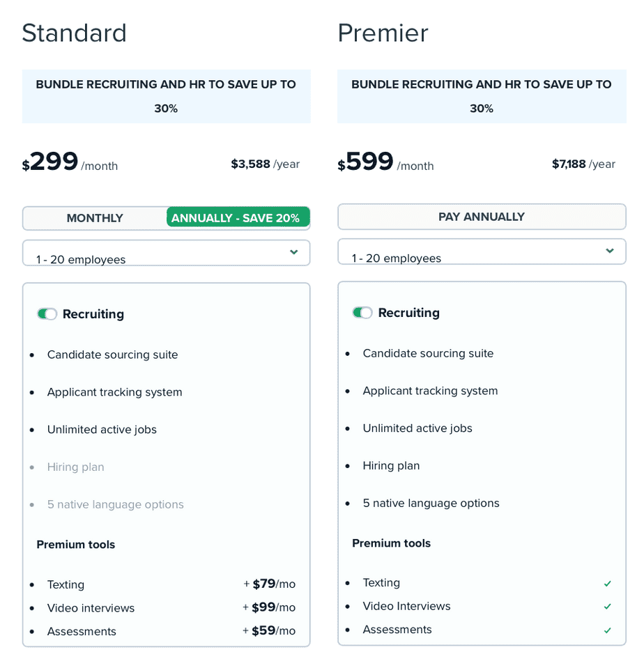The image size is (644, 654).
Task: Click the Assessments checkmark in Premier
Action: click(x=608, y=630)
